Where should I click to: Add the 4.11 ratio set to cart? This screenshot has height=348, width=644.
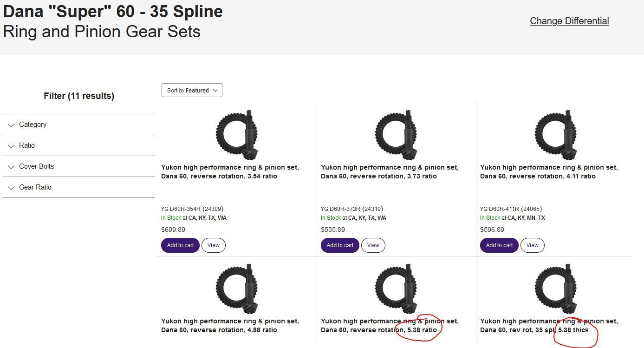click(x=499, y=245)
